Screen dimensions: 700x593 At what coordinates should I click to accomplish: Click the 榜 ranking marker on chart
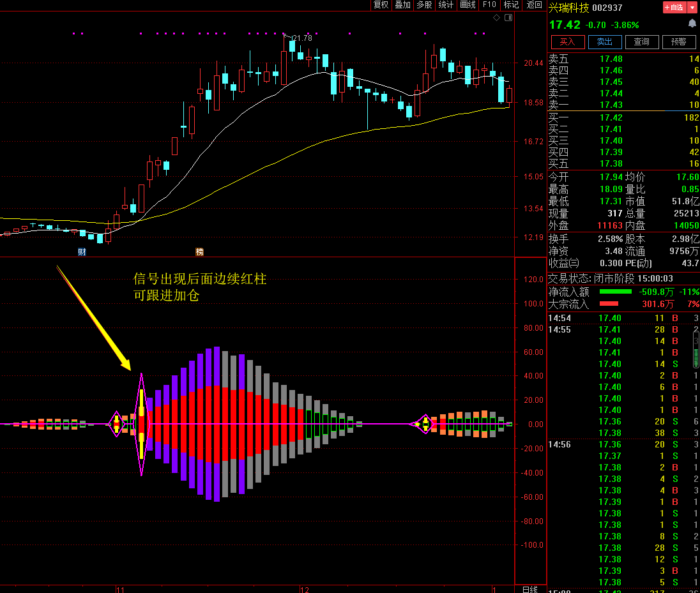[199, 251]
